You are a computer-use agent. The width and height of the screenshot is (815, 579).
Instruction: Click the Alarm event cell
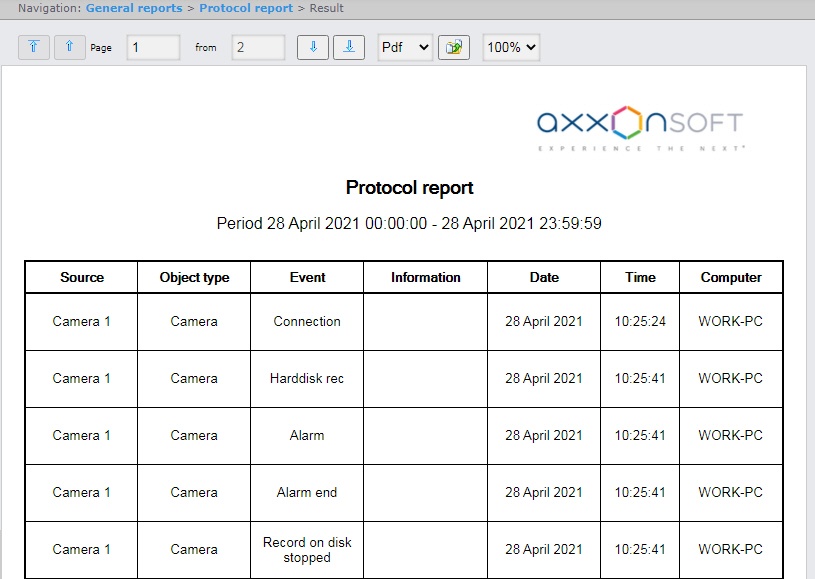pyautogui.click(x=307, y=436)
